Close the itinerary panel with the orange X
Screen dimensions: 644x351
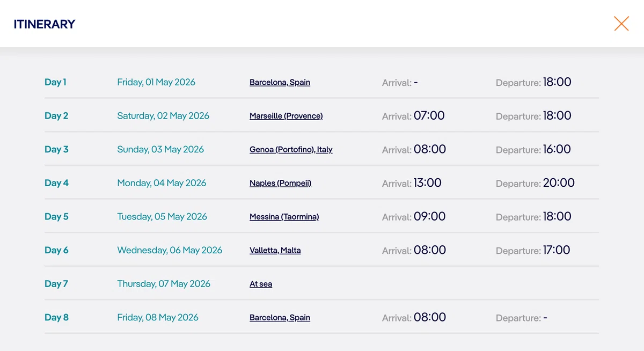[621, 24]
